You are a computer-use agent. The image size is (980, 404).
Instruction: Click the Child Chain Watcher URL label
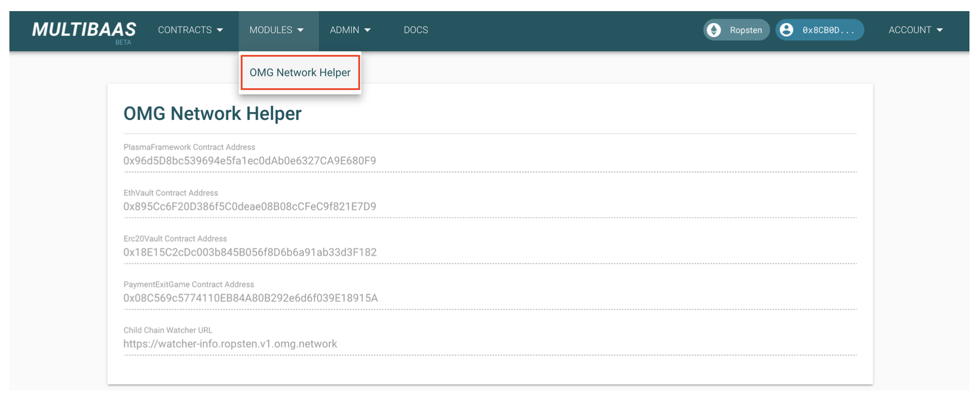[168, 330]
